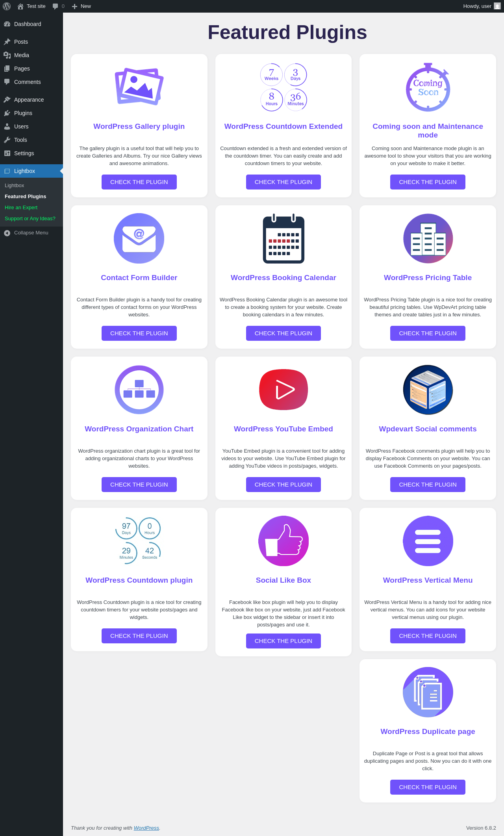Open Coming soon and Maintenance mode title
Screen dimensions: 504x836
click(x=428, y=131)
